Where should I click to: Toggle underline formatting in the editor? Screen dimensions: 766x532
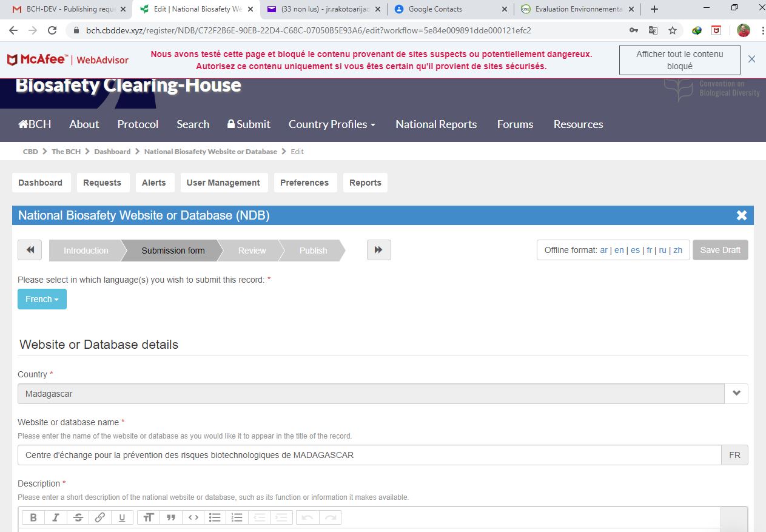coord(122,517)
